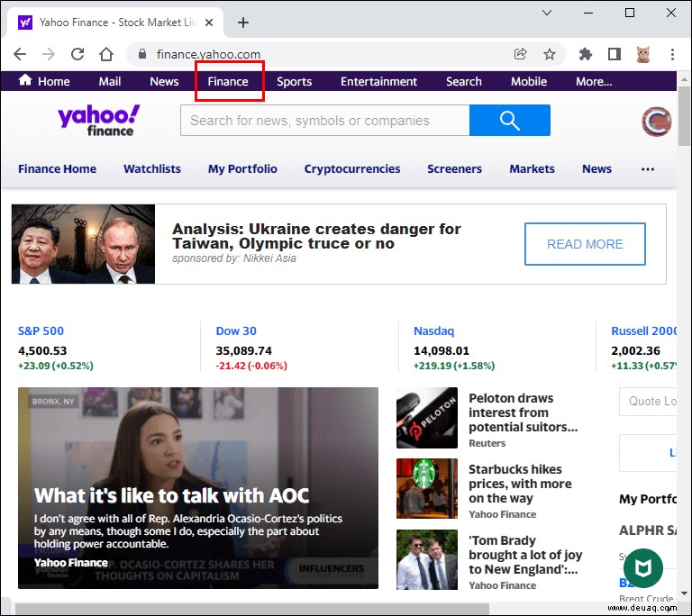This screenshot has height=616, width=692.
Task: Open Mail in the Yahoo bar
Action: click(x=109, y=82)
